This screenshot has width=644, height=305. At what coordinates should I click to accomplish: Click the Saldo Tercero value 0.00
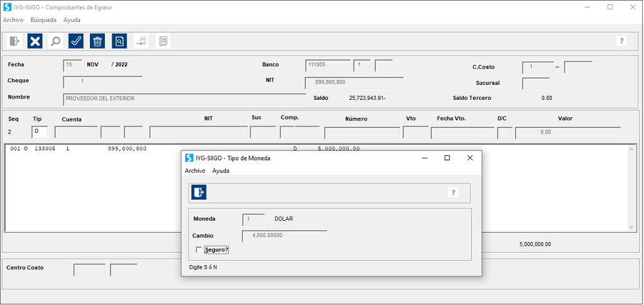(547, 98)
